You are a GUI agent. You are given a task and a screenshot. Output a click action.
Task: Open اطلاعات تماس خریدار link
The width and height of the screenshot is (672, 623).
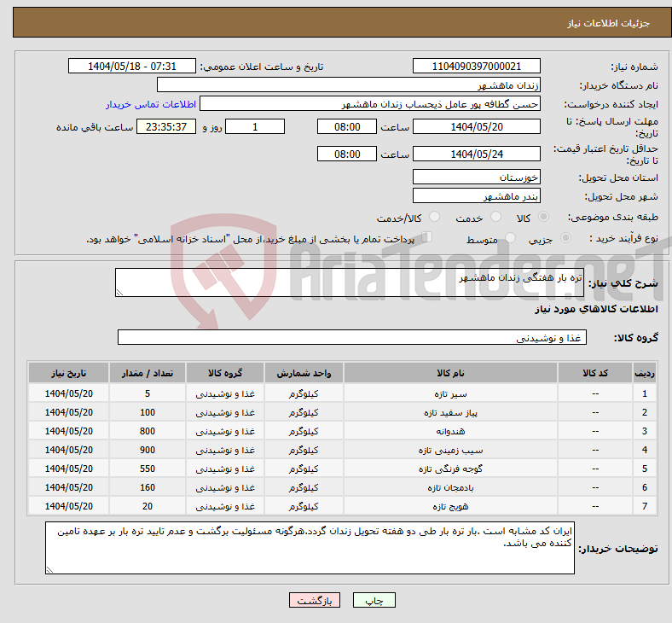pos(151,104)
